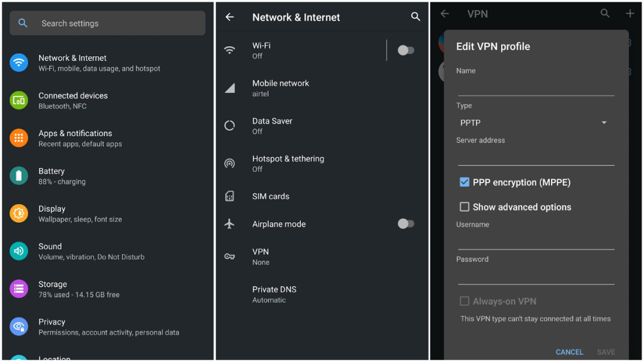The height and width of the screenshot is (362, 644).
Task: Open the SIM cards entry
Action: click(322, 196)
